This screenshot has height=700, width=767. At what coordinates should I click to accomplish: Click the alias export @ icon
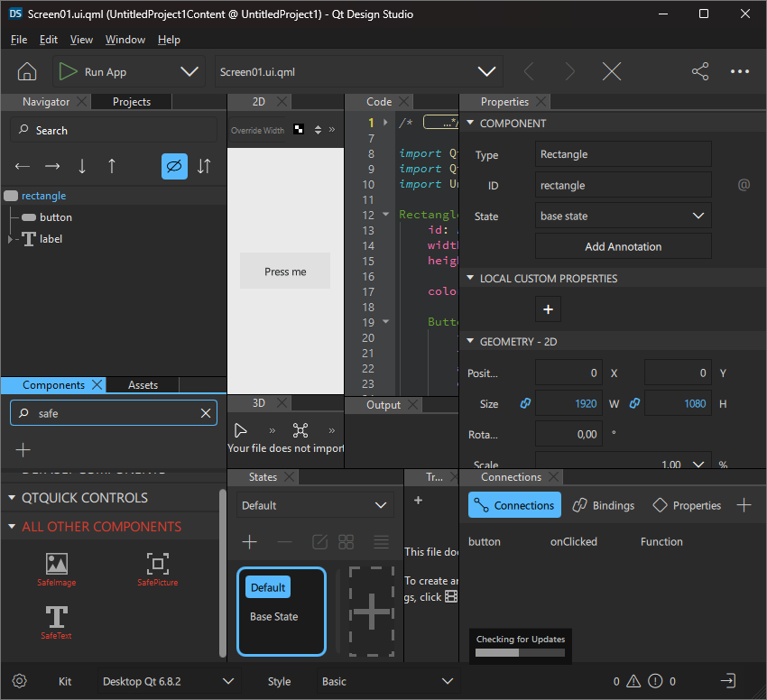coord(744,184)
